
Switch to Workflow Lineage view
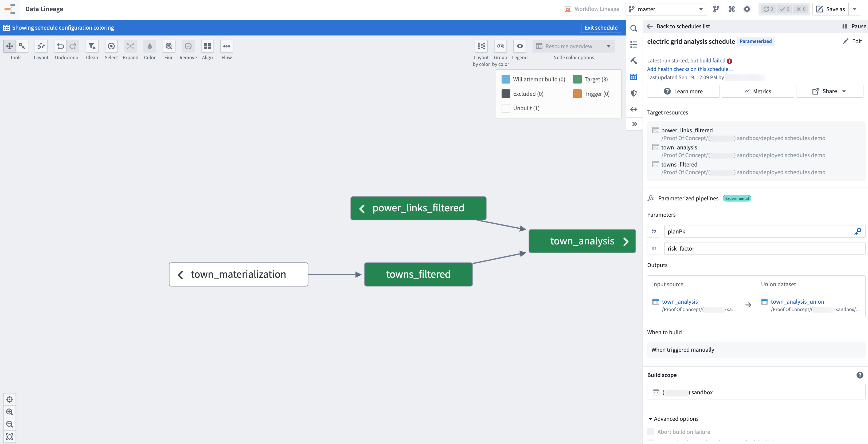coord(591,9)
